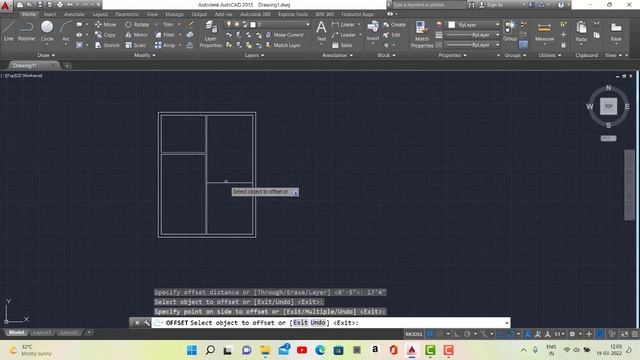This screenshot has width=640, height=360.
Task: Click the Scale tool
Action: 136,45
